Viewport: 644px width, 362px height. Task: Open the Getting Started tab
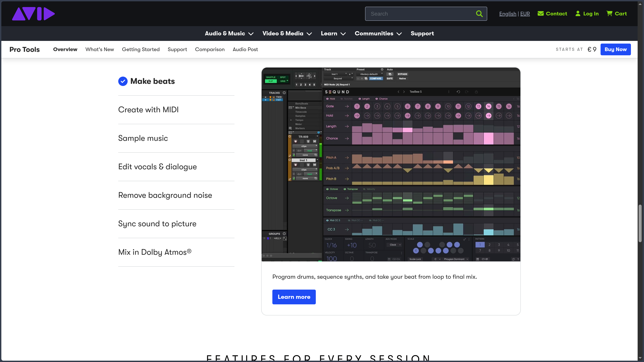[x=141, y=49]
